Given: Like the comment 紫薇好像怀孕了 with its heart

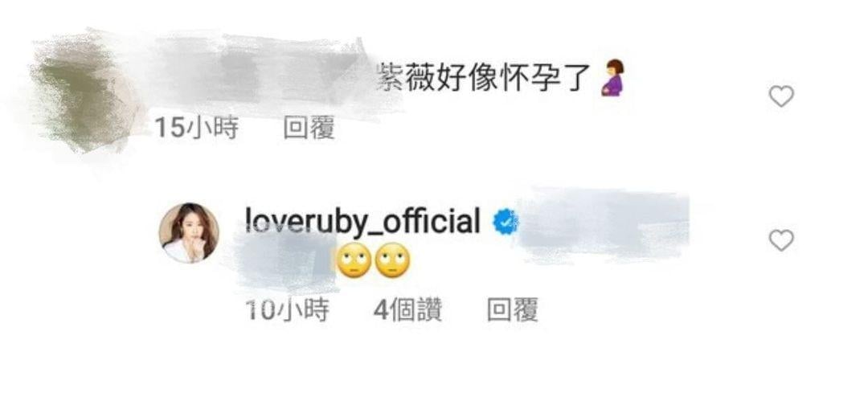Looking at the screenshot, I should click(781, 96).
